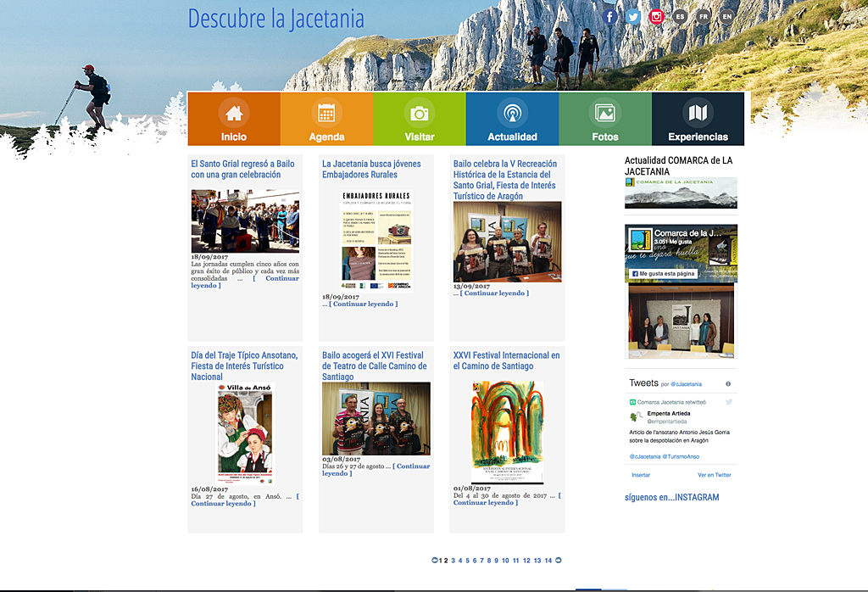Screen dimensions: 868x592
Task: Click the Twitter bird icon in tweet
Action: (x=728, y=402)
